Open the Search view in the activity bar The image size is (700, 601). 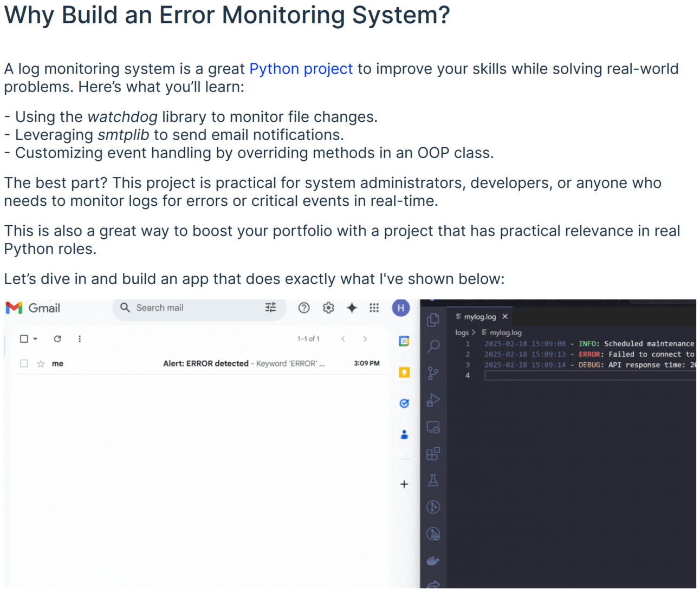(x=433, y=346)
